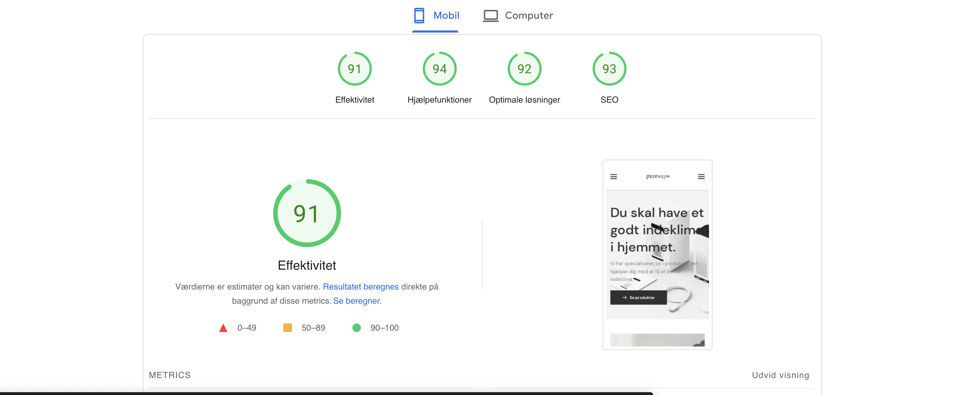The image size is (980, 395).
Task: Click the Mobil phone icon
Action: [419, 16]
